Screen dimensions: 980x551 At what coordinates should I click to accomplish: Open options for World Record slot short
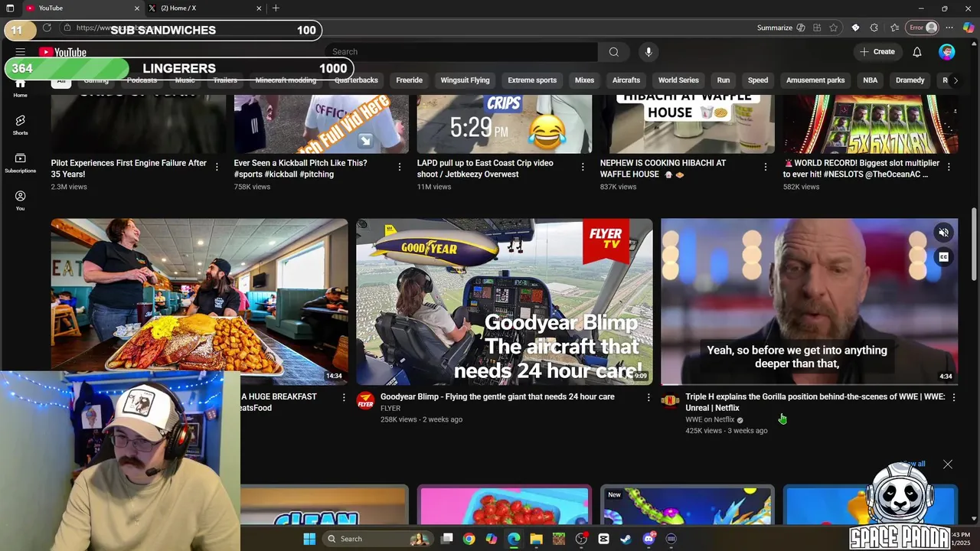point(949,166)
